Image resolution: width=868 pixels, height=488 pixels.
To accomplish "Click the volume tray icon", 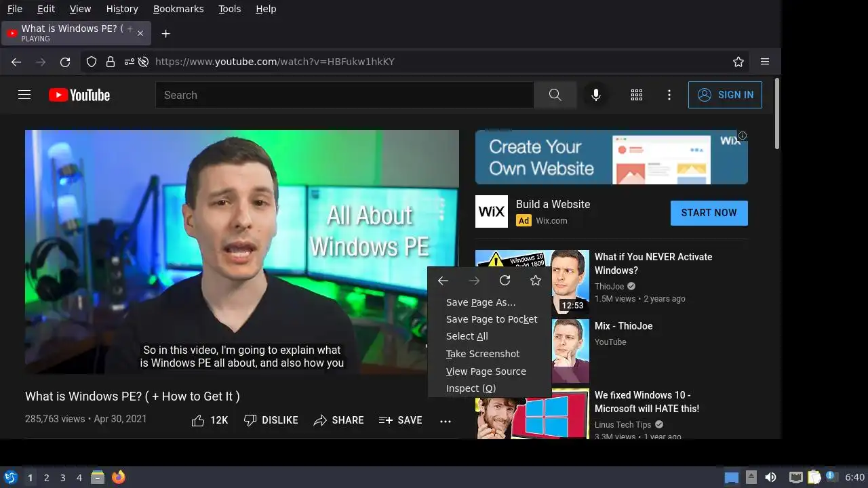I will (x=770, y=477).
